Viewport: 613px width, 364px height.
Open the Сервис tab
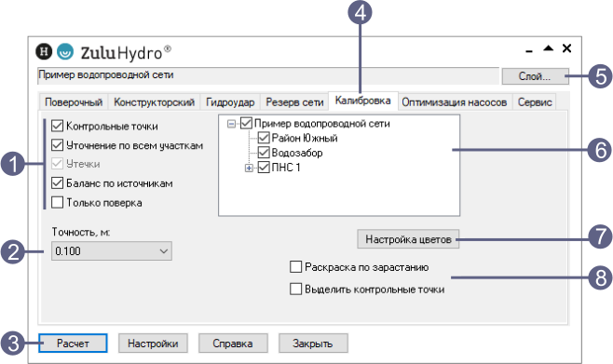click(x=535, y=102)
